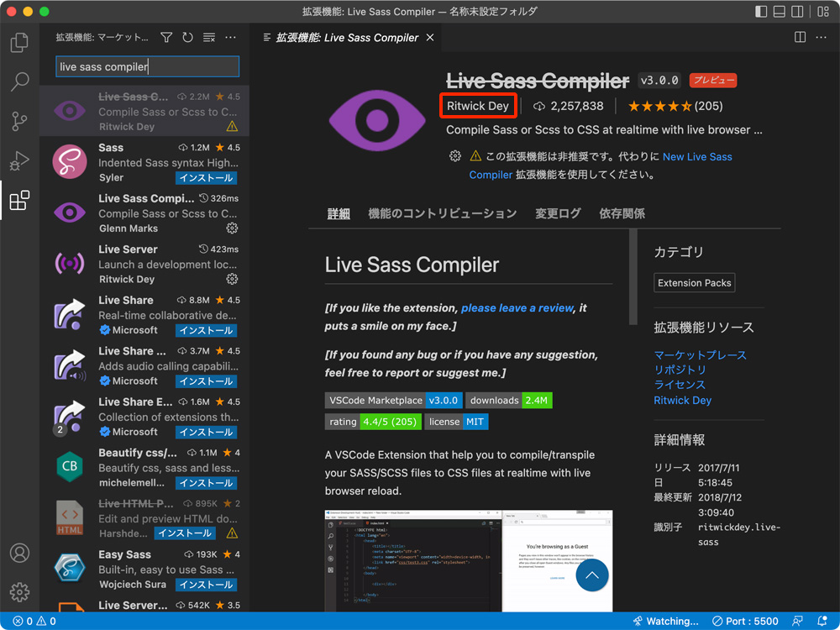The image size is (840, 630).
Task: Open Ritwick Dey link under resources
Action: 682,400
